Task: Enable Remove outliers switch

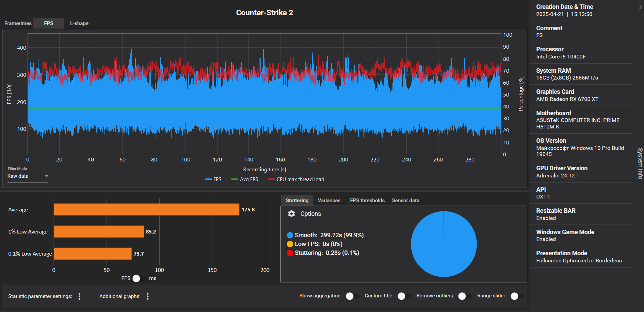Action: pos(465,296)
